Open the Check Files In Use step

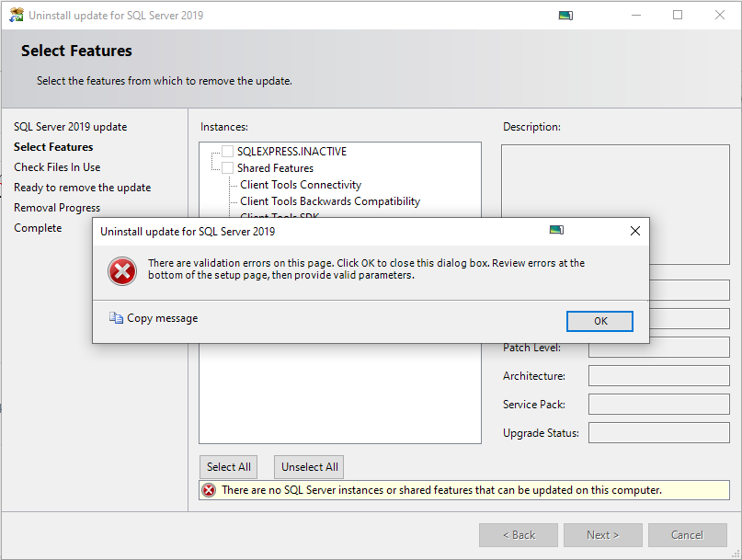pyautogui.click(x=57, y=167)
